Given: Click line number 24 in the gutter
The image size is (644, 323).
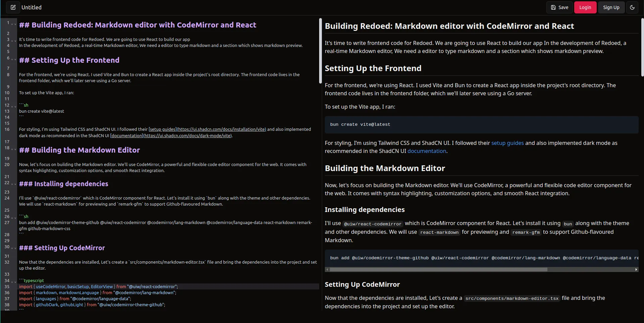Looking at the screenshot, I should [x=7, y=198].
